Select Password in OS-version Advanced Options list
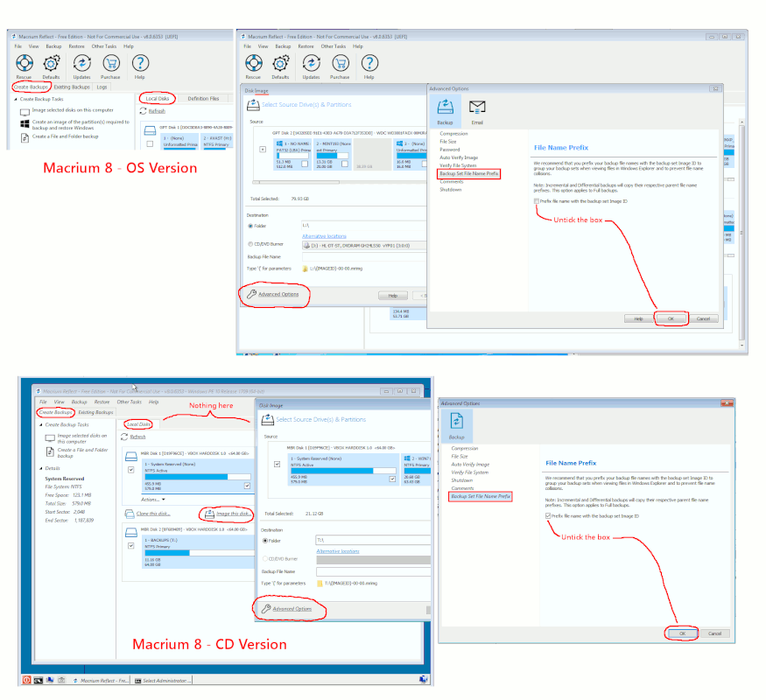Screen dimensions: 766x700 point(450,150)
